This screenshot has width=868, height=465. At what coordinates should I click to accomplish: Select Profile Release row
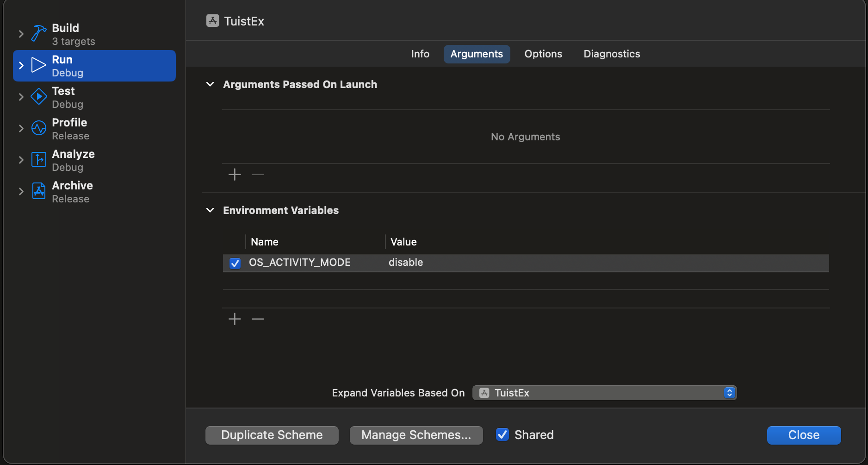94,129
